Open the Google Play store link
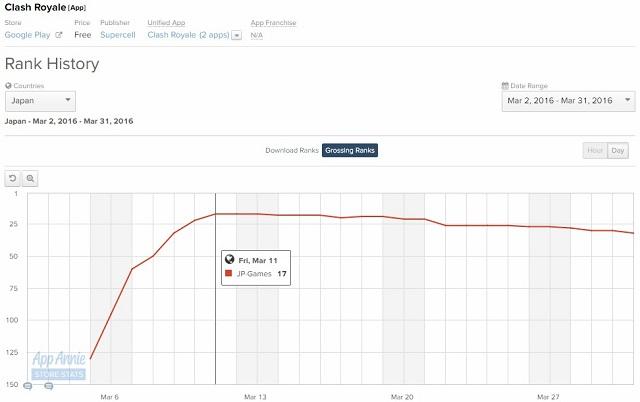The height and width of the screenshot is (402, 640). [x=27, y=35]
